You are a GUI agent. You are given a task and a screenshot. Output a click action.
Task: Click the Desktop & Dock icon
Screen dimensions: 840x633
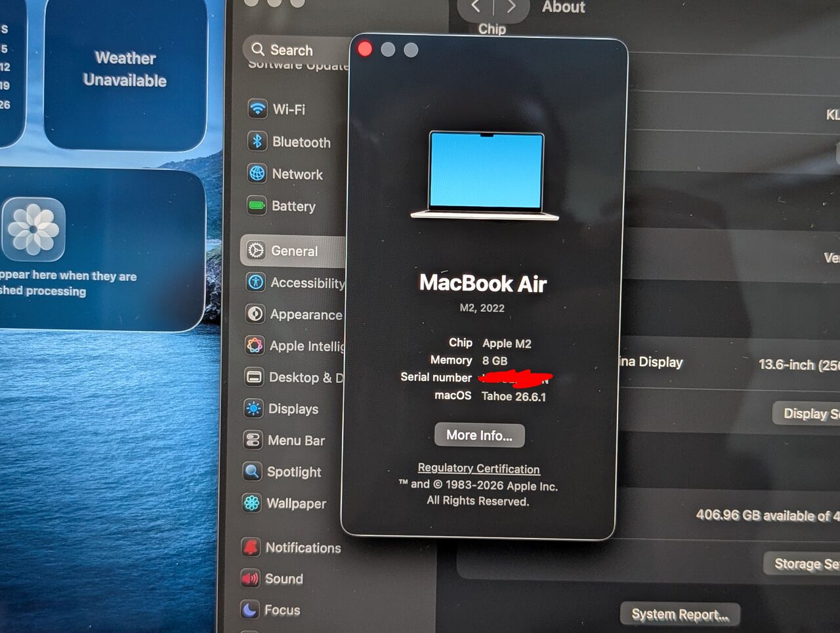[254, 377]
